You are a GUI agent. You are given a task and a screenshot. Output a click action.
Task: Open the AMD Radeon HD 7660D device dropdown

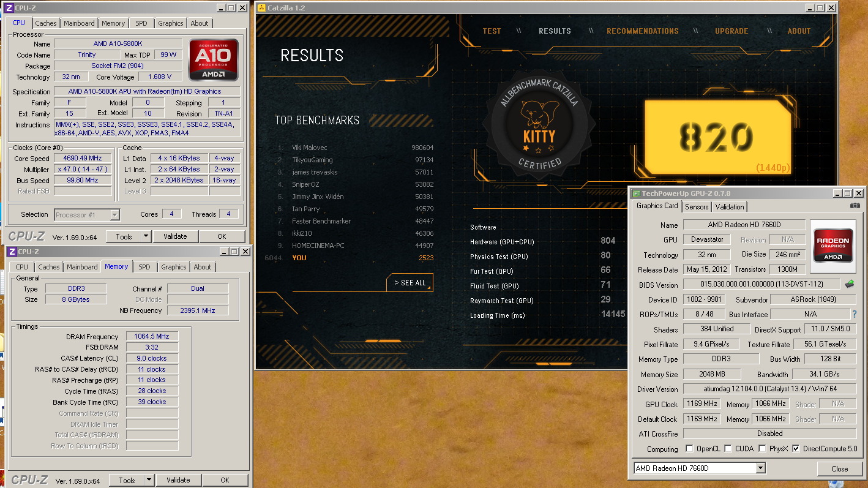(x=760, y=468)
